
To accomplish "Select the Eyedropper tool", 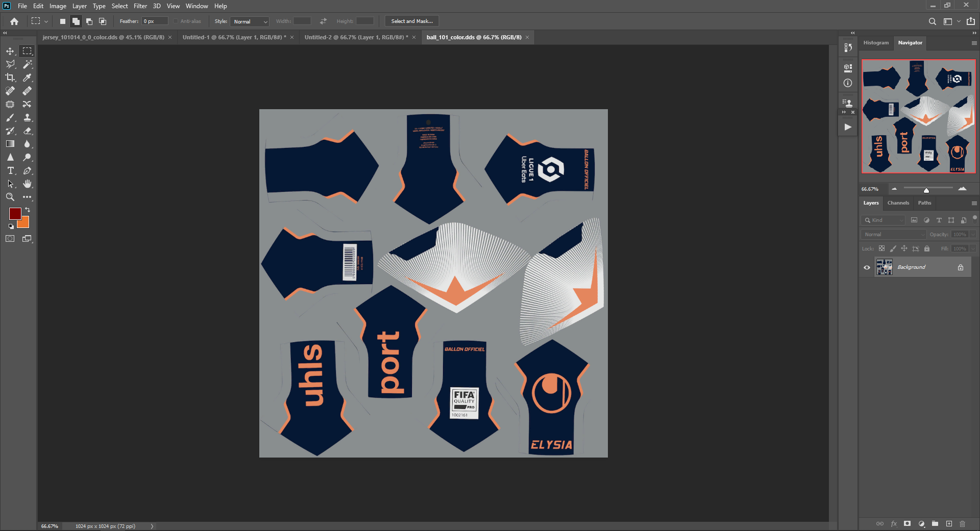I will (27, 78).
